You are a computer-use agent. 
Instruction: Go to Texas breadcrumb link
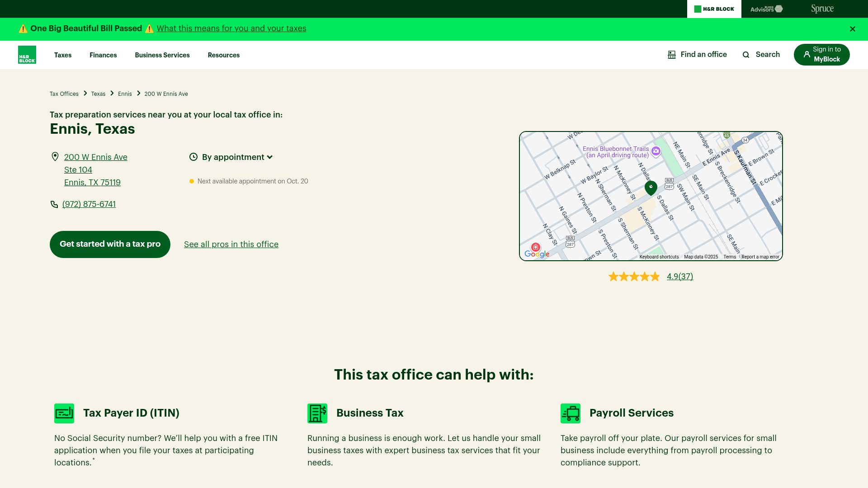(x=98, y=94)
